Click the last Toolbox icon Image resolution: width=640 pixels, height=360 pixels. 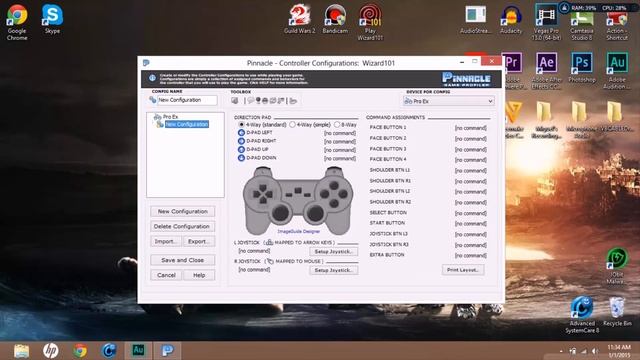pos(293,100)
